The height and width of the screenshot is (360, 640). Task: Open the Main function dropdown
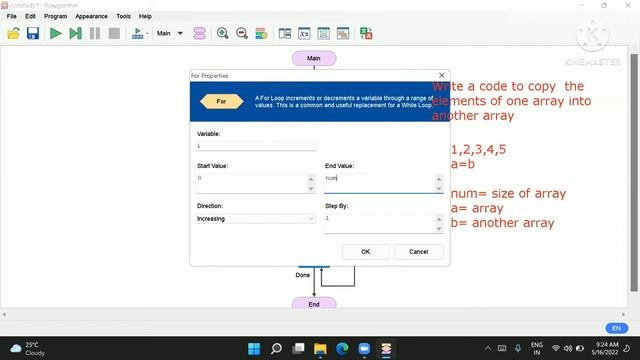click(x=170, y=33)
